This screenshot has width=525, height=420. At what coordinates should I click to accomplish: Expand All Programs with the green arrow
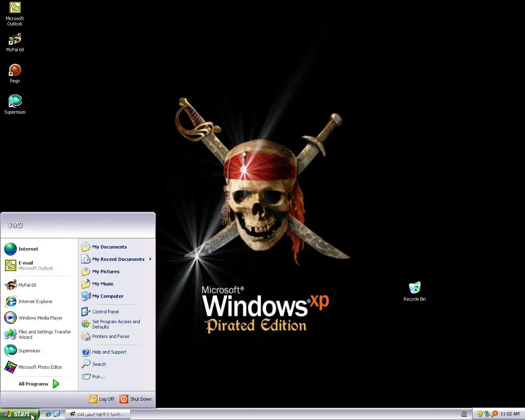pyautogui.click(x=56, y=384)
